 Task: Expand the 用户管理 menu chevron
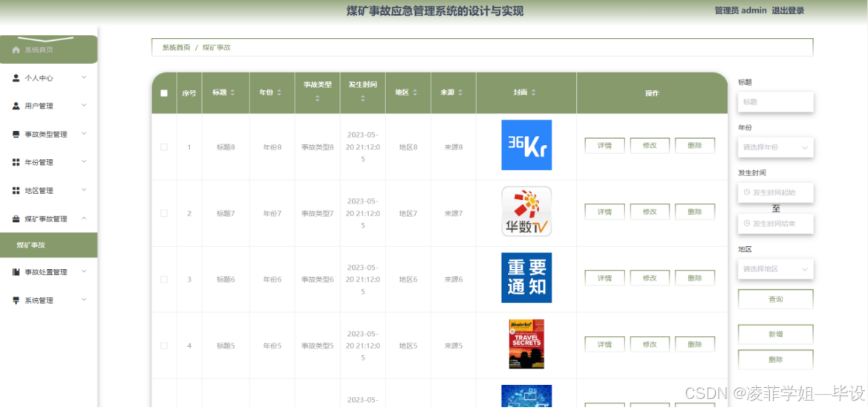(84, 106)
